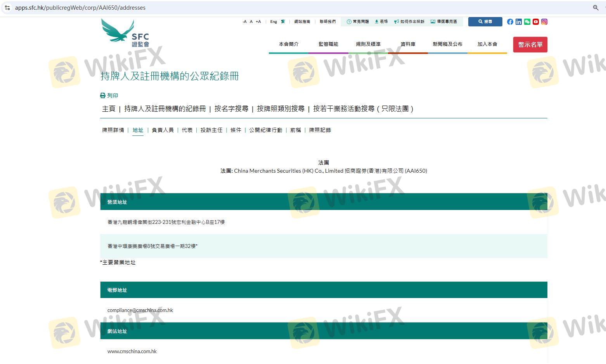Click browser zoom magnifier icon
The image size is (606, 364).
tap(596, 8)
